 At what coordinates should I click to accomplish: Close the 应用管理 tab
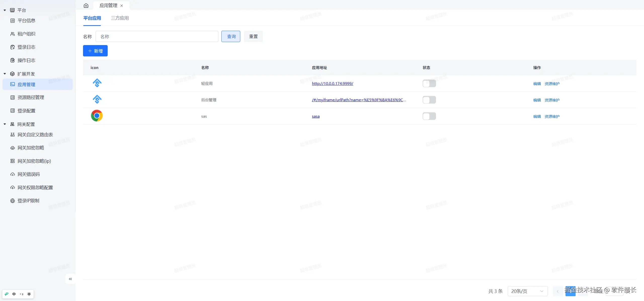(122, 6)
